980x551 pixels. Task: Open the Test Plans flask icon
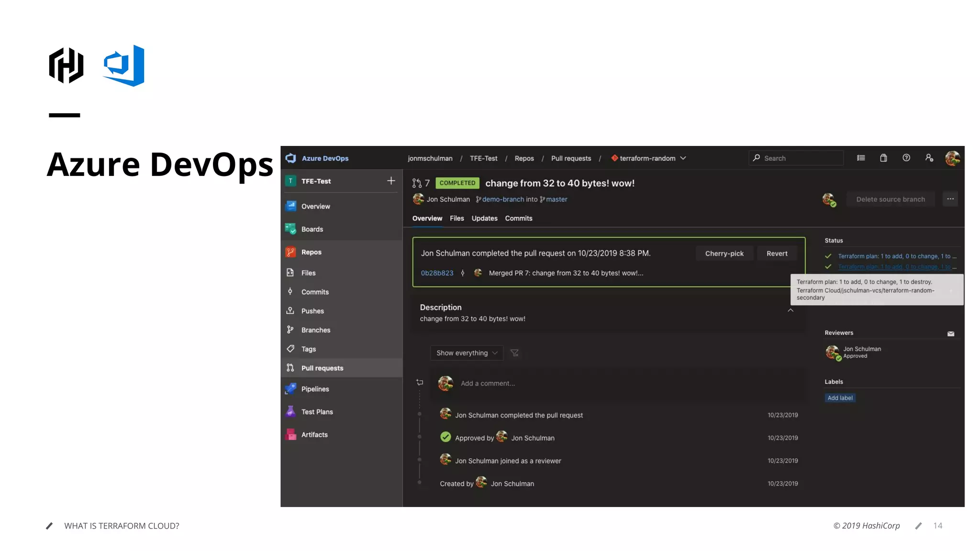[290, 411]
